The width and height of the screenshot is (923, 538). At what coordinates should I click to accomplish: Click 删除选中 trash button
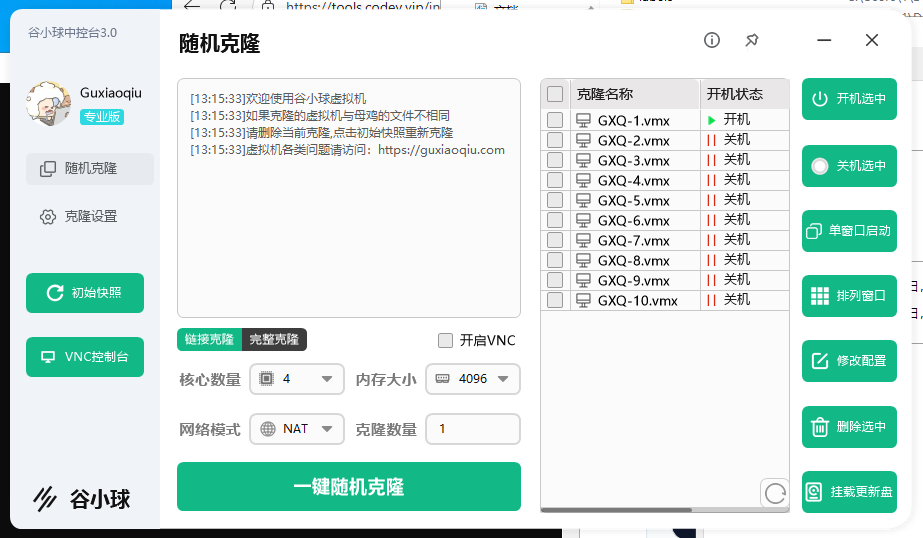[x=849, y=427]
